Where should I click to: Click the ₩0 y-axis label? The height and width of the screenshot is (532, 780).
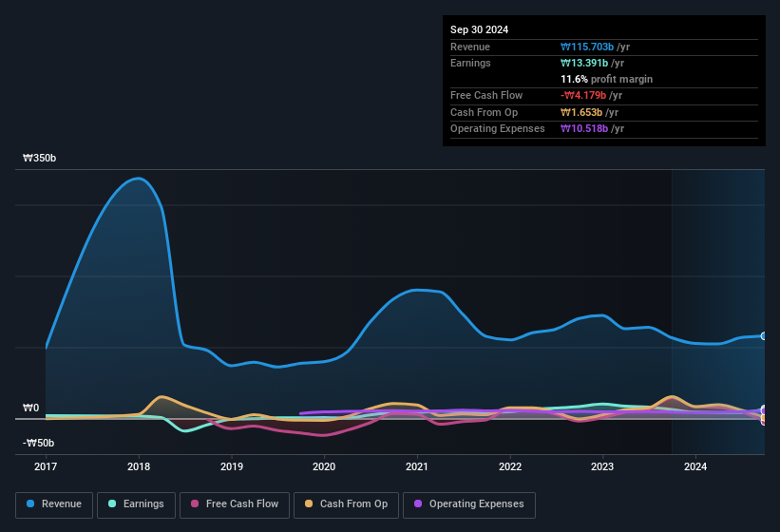(30, 408)
